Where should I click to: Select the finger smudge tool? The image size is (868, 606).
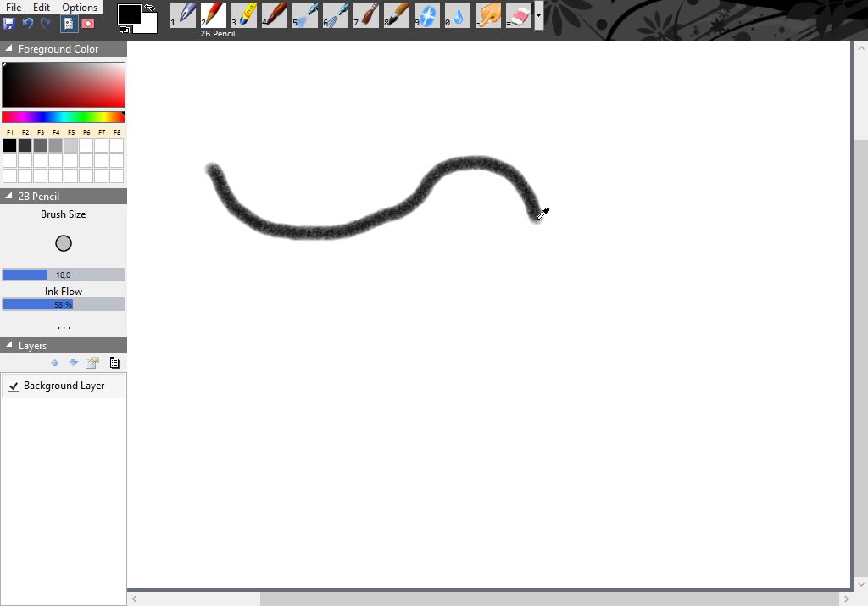pos(488,14)
